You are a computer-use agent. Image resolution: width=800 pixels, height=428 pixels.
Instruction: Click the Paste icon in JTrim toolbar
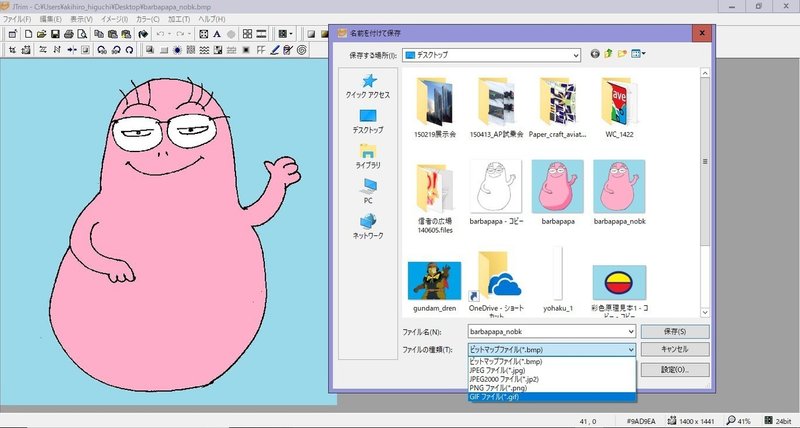113,34
